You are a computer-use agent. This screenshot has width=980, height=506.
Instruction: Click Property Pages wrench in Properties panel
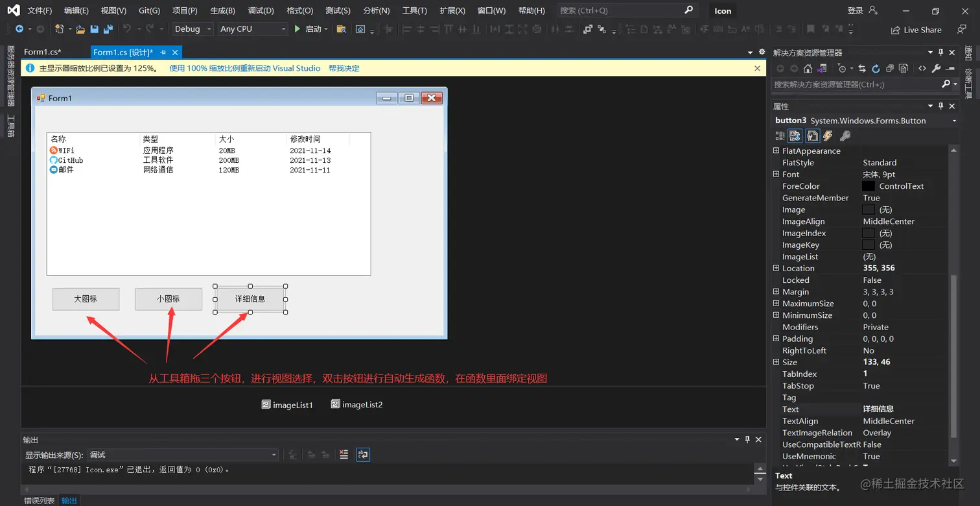[x=845, y=136]
